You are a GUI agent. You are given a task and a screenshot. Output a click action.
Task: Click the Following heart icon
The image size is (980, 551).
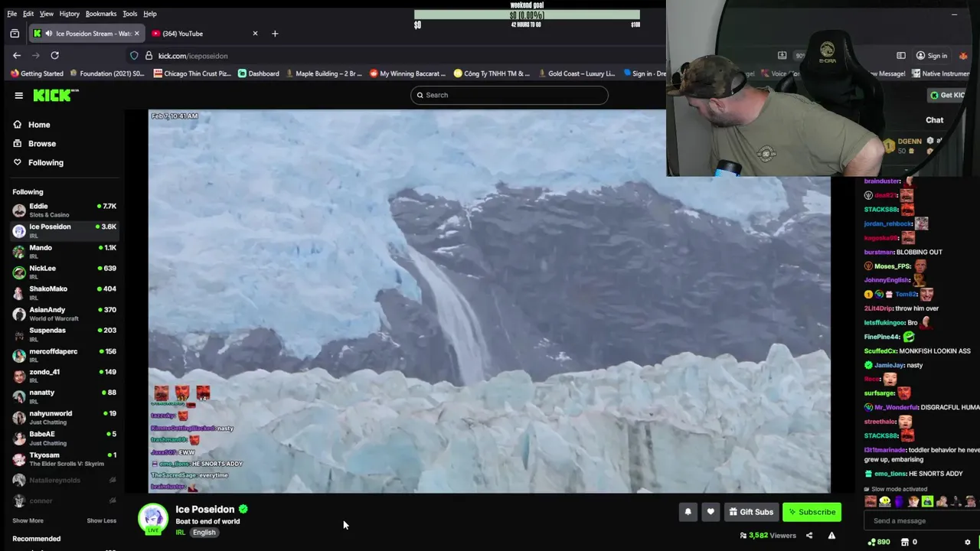click(17, 162)
